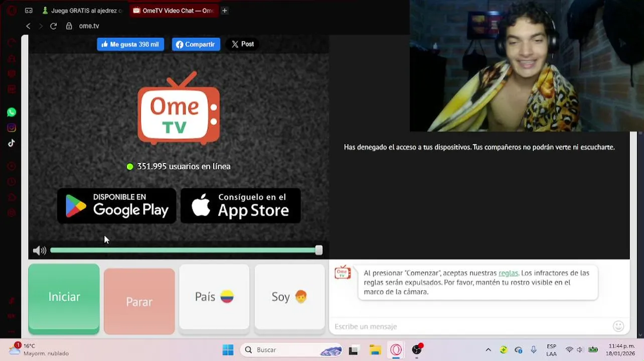The width and height of the screenshot is (644, 361).
Task: Focus the 'Escribe un mensaje' field
Action: click(x=470, y=326)
